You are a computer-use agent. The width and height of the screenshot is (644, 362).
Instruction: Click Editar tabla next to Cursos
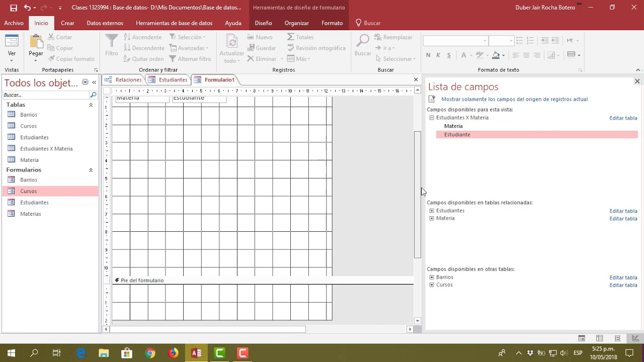pos(623,285)
